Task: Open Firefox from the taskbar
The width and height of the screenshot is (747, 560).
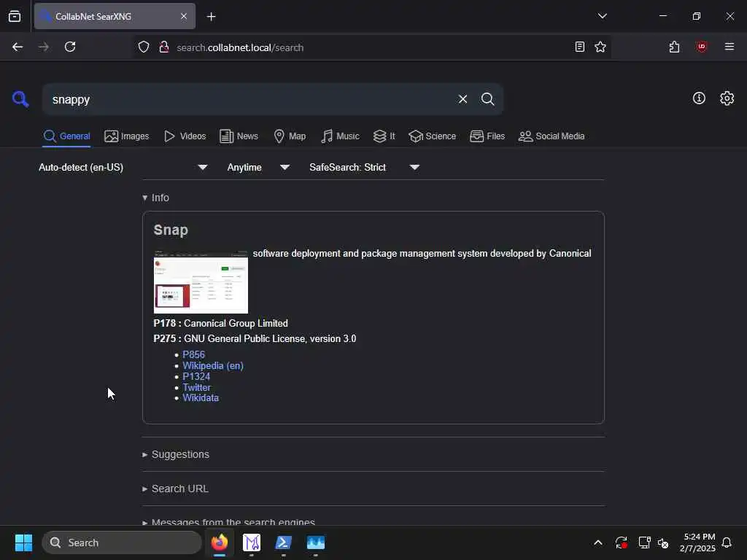Action: tap(220, 542)
